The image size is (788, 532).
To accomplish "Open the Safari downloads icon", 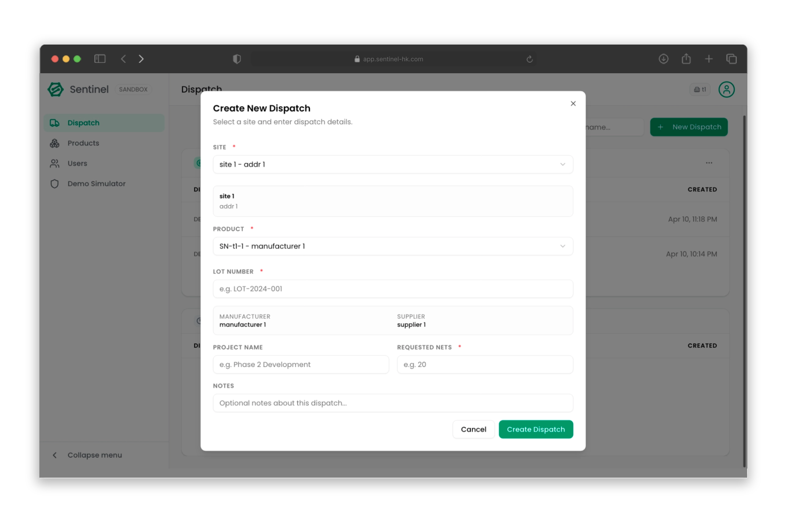I will 663,59.
